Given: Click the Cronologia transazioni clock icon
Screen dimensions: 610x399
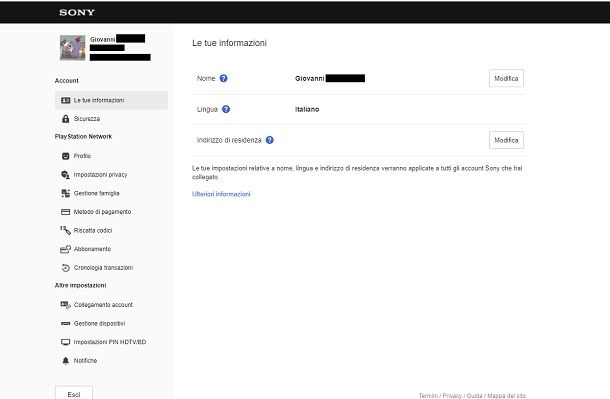Looking at the screenshot, I should tap(66, 268).
